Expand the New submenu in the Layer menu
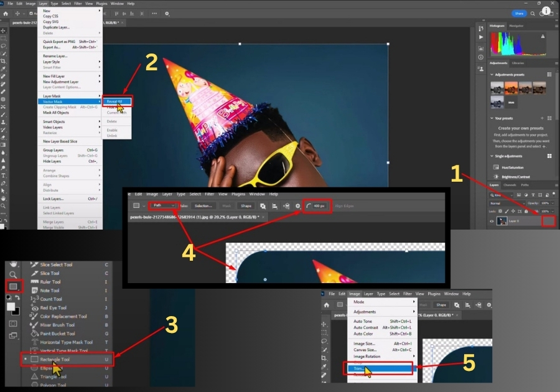Image resolution: width=560 pixels, height=392 pixels. click(70, 11)
